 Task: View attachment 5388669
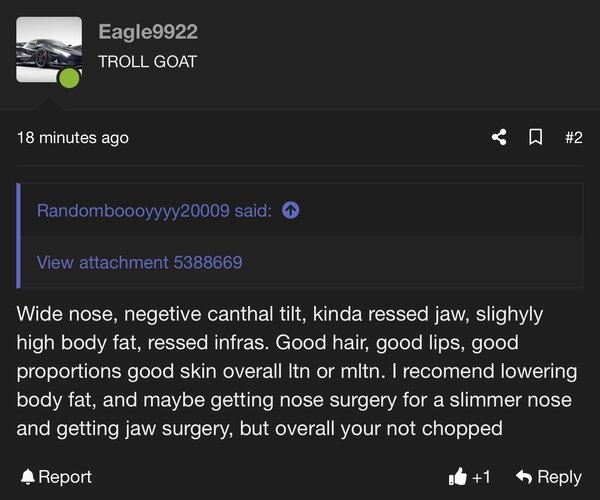[140, 262]
